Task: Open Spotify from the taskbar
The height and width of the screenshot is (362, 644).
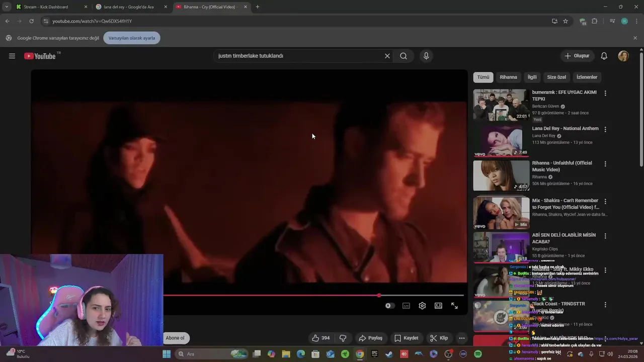Action: [478, 354]
